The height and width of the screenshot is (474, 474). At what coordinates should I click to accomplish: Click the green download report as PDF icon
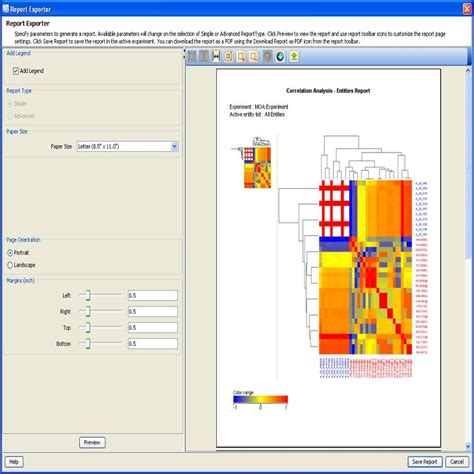pos(294,56)
